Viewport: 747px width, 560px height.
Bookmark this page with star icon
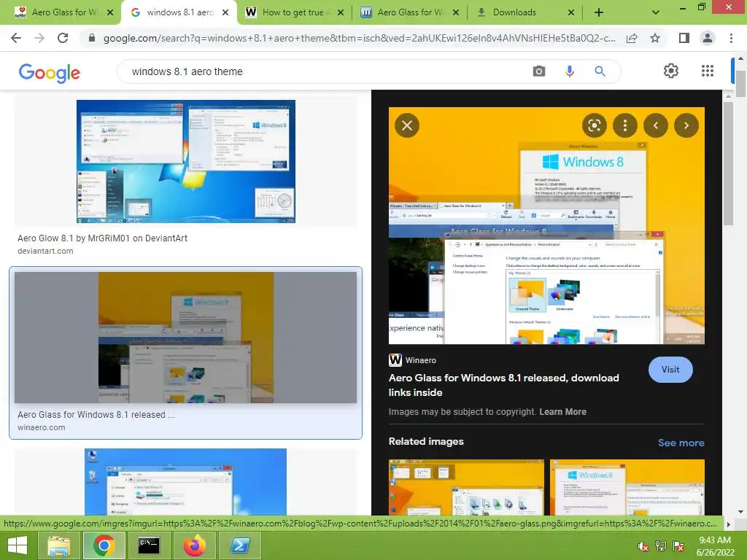click(655, 38)
